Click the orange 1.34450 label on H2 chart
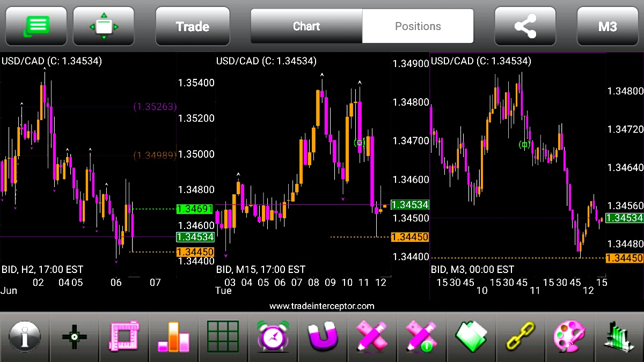 pyautogui.click(x=195, y=252)
